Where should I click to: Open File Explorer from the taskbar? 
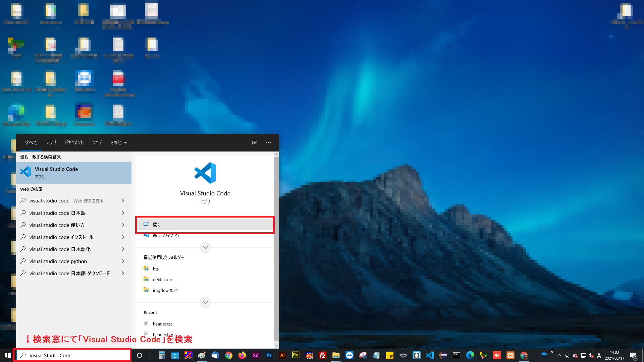tap(336, 355)
